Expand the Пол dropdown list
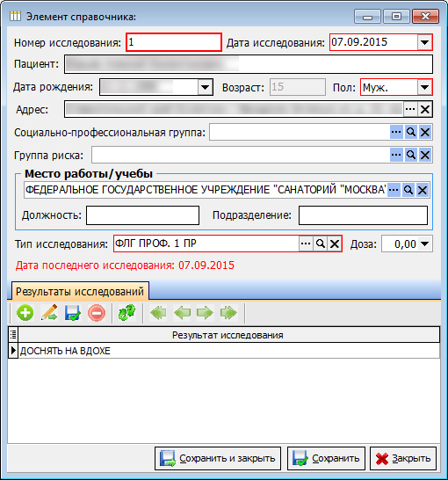448x480 pixels. (424, 88)
